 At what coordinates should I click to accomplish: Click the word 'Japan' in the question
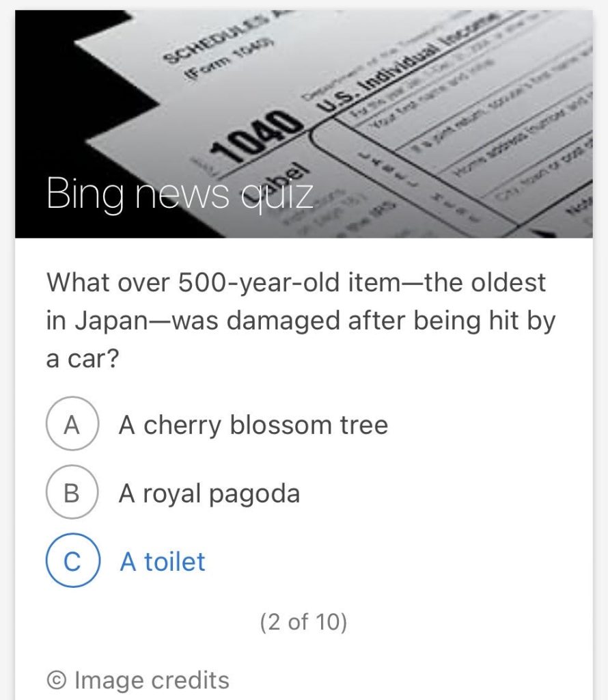[111, 321]
